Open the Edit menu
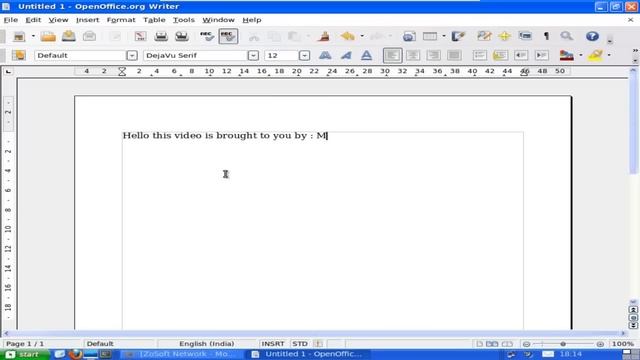The width and height of the screenshot is (640, 360). (x=33, y=20)
